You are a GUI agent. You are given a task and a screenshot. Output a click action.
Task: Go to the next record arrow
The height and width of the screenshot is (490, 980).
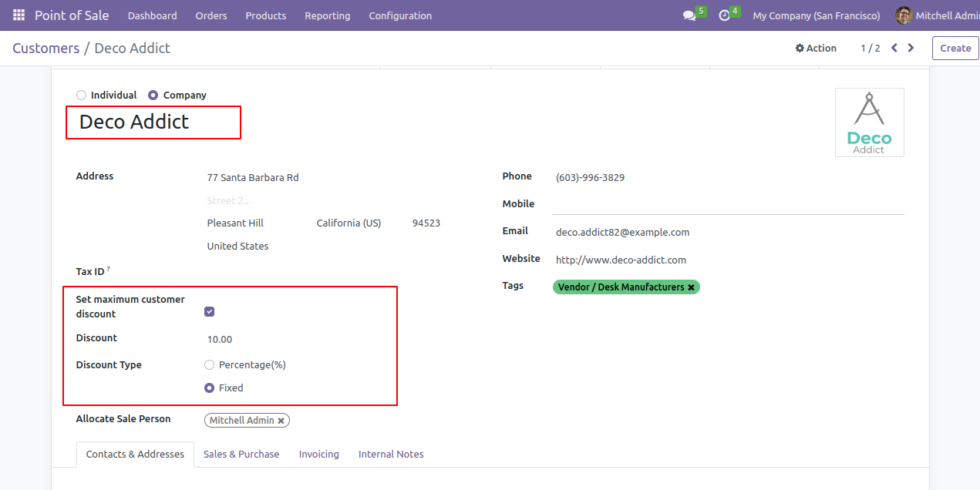pyautogui.click(x=911, y=48)
